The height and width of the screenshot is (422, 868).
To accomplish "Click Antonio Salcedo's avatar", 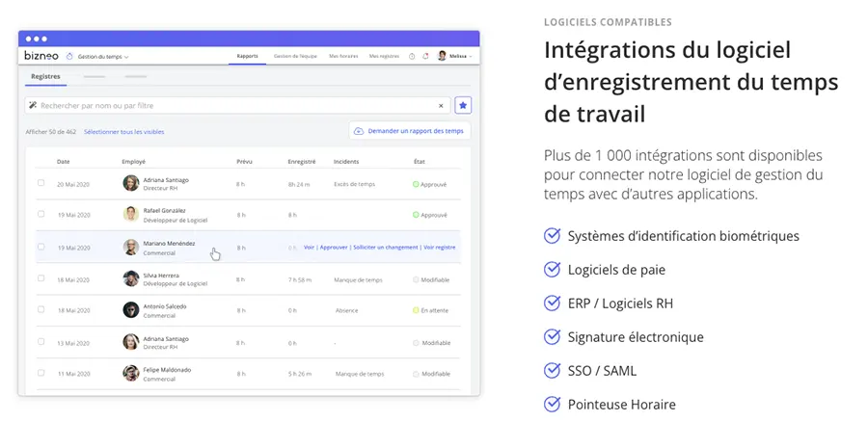I will (x=130, y=309).
